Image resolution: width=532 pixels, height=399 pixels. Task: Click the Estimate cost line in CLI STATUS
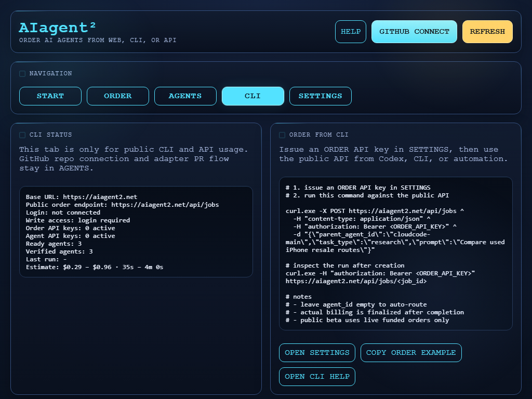(x=94, y=267)
